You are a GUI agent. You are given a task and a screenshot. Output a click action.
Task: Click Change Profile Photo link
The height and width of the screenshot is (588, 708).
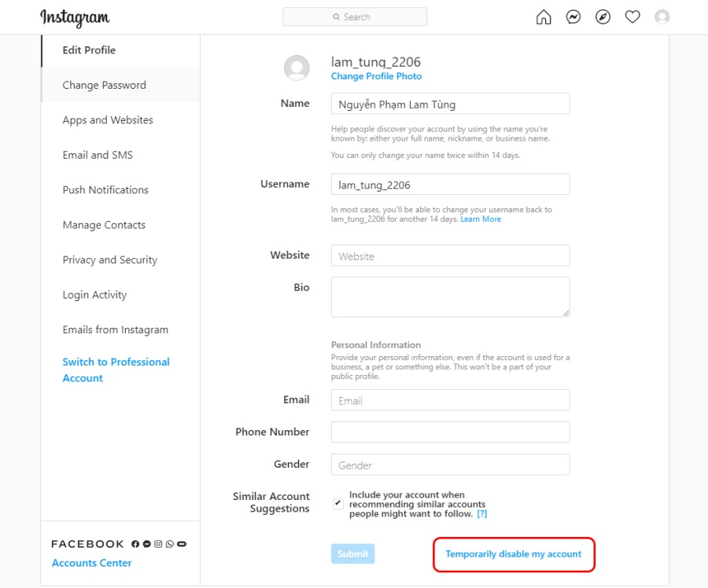coord(376,76)
